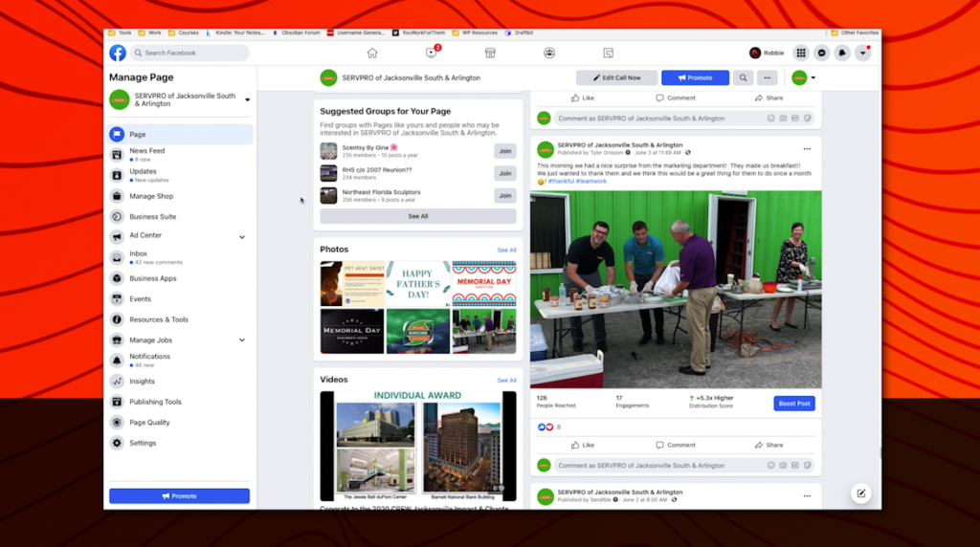
Task: Open Robbie's profile
Action: coord(767,54)
